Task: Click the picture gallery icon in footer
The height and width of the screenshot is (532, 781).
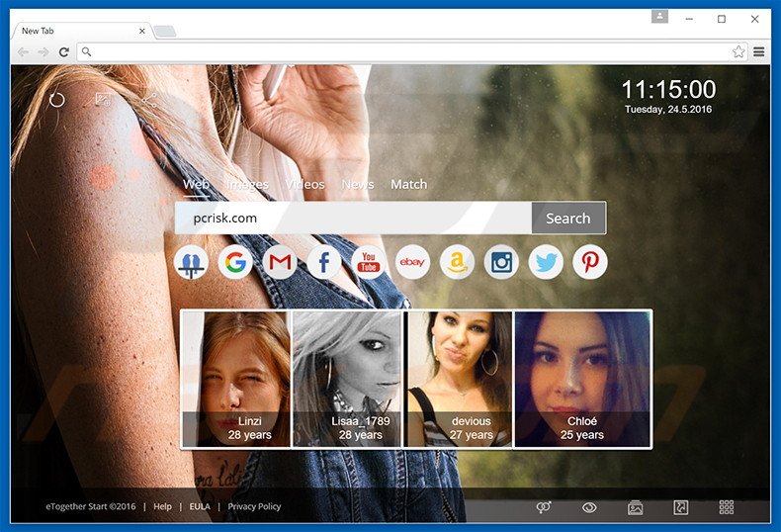Action: (x=635, y=507)
